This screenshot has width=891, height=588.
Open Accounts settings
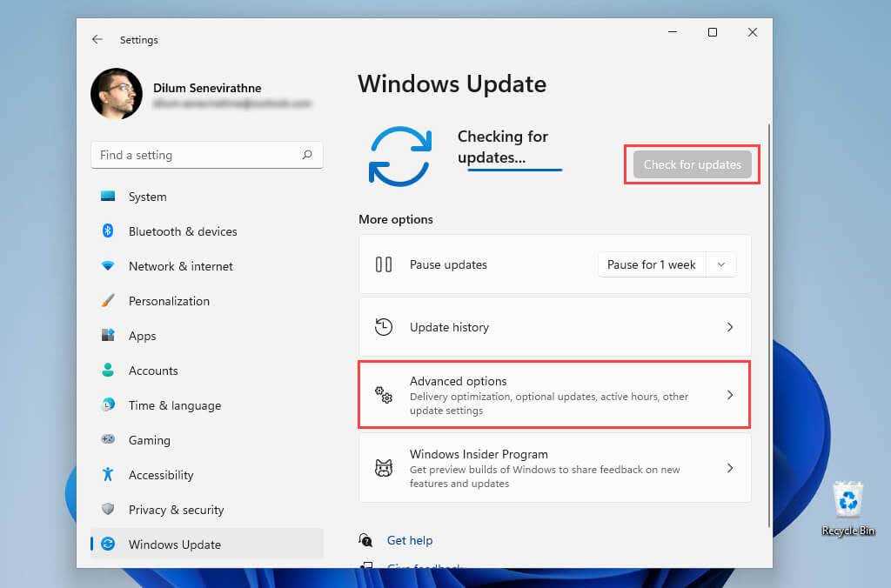pyautogui.click(x=207, y=371)
